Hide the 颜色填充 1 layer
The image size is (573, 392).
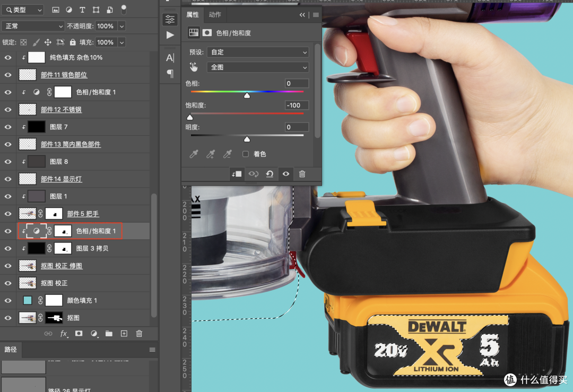(x=7, y=300)
